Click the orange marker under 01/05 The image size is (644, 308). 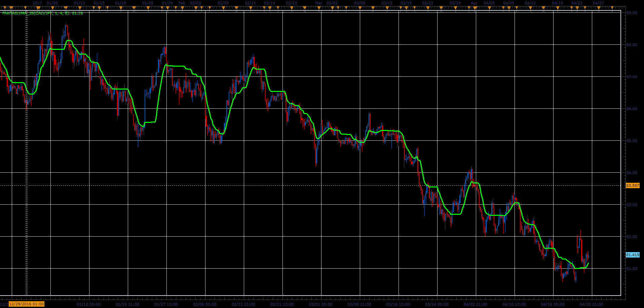coord(52,8)
